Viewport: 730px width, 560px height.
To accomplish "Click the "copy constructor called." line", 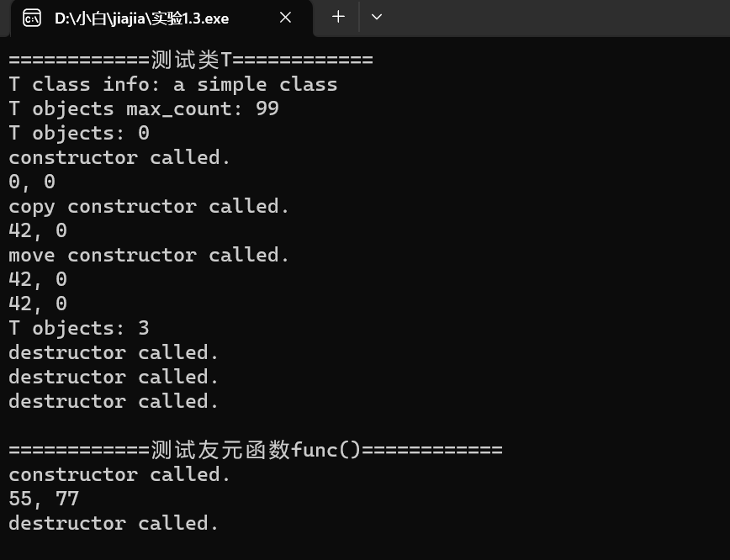I will [x=149, y=206].
